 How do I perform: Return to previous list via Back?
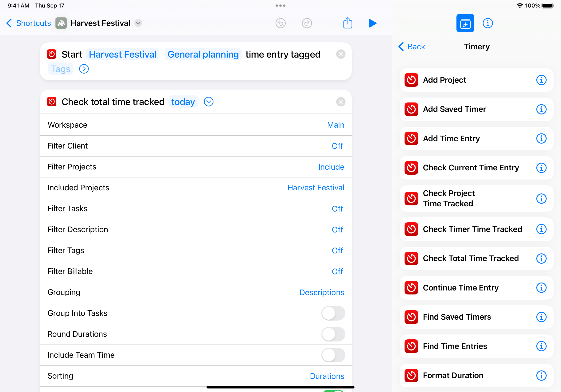pos(412,47)
